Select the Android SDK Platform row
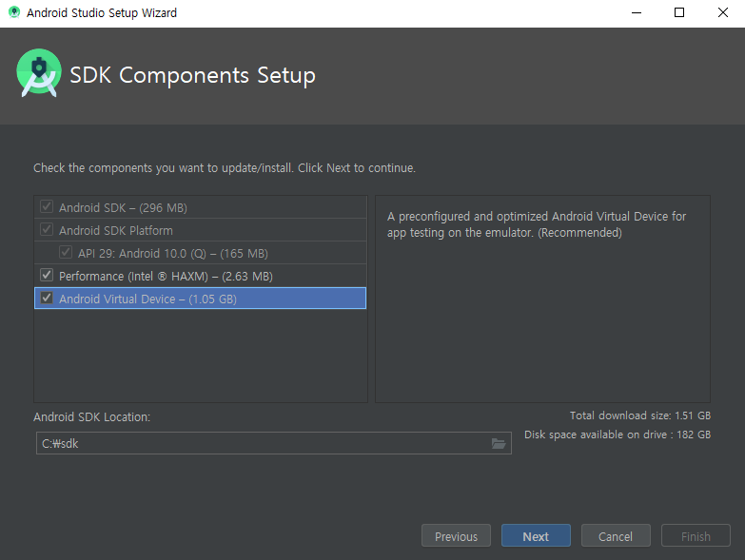The image size is (745, 560). coord(201,230)
